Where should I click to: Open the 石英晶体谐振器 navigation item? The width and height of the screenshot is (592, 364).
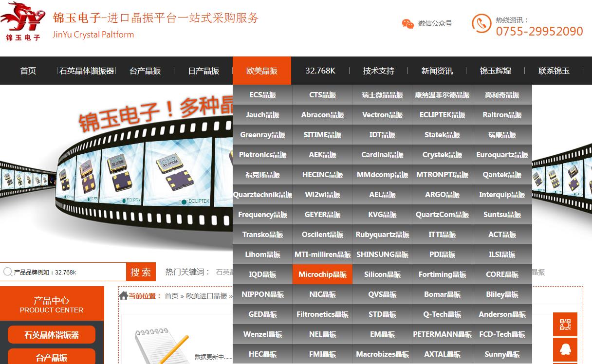[87, 71]
